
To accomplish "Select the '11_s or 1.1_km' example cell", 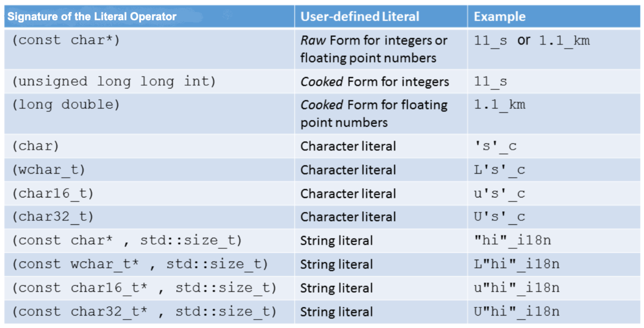I will [x=531, y=40].
